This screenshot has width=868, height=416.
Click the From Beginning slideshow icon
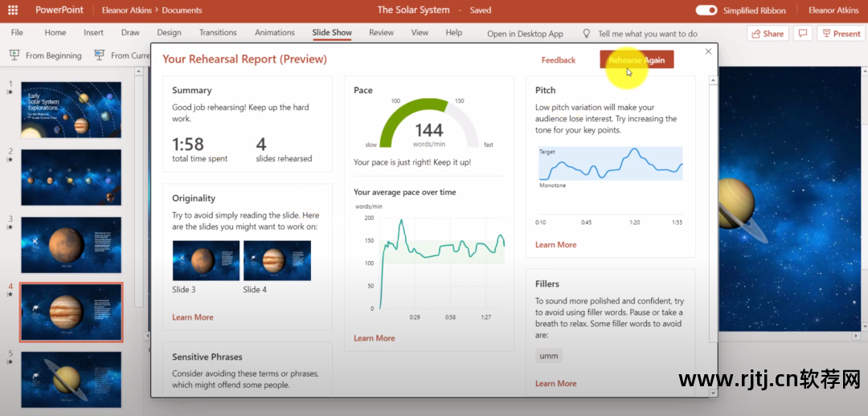pyautogui.click(x=14, y=55)
